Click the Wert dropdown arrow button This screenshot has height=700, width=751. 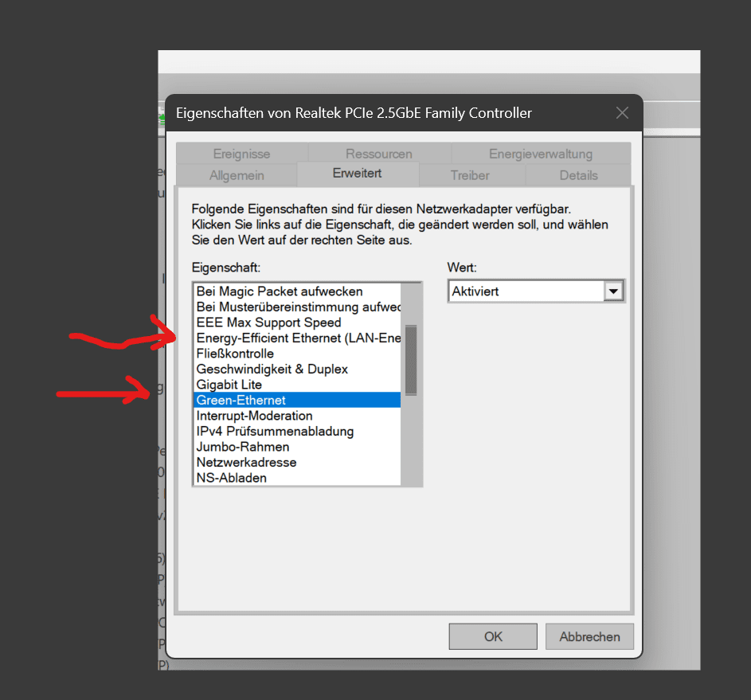coord(613,291)
